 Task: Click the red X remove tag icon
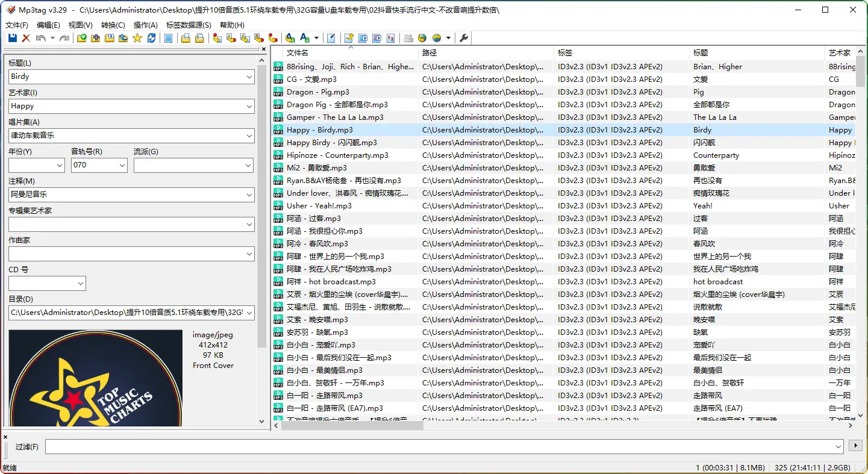pos(26,39)
